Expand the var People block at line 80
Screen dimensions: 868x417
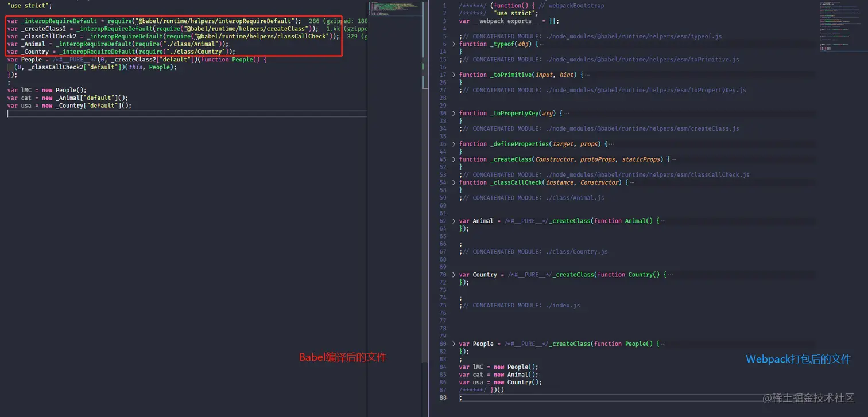(454, 344)
